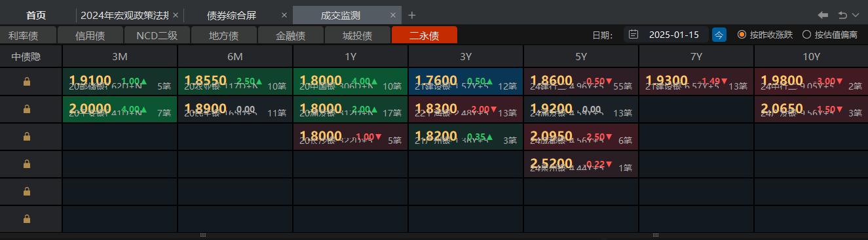Click the lock icon in the last row

pos(27,219)
